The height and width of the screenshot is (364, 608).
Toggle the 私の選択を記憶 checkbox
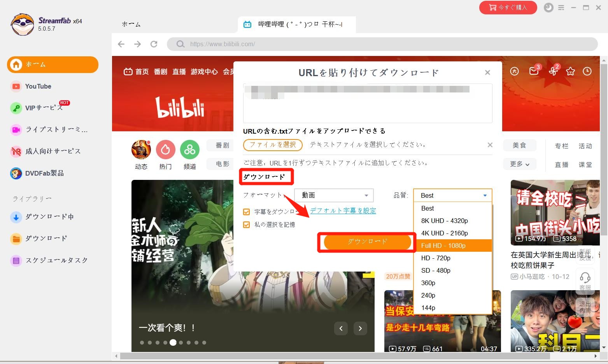[246, 225]
